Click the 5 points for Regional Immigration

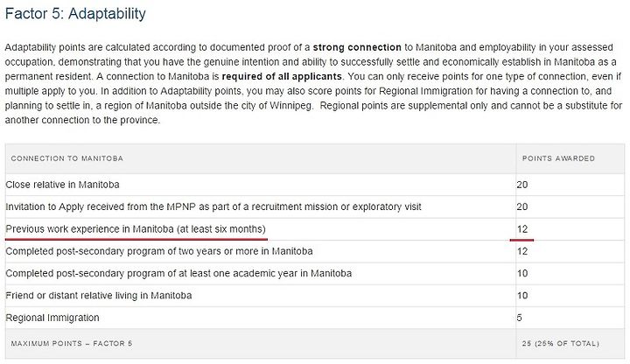click(x=520, y=318)
